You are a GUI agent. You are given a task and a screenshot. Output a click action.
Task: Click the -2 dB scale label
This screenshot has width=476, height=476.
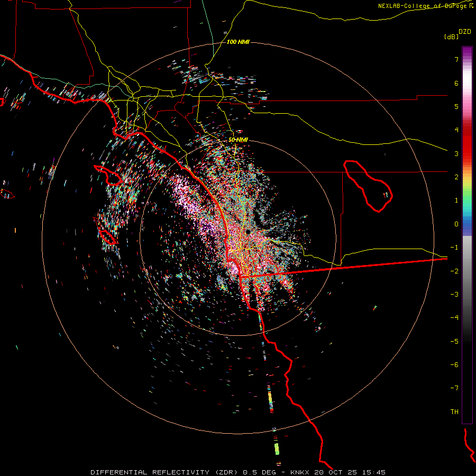[454, 271]
